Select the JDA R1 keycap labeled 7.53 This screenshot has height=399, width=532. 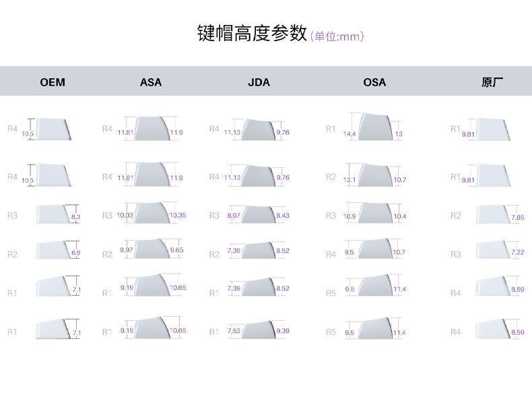pyautogui.click(x=259, y=330)
